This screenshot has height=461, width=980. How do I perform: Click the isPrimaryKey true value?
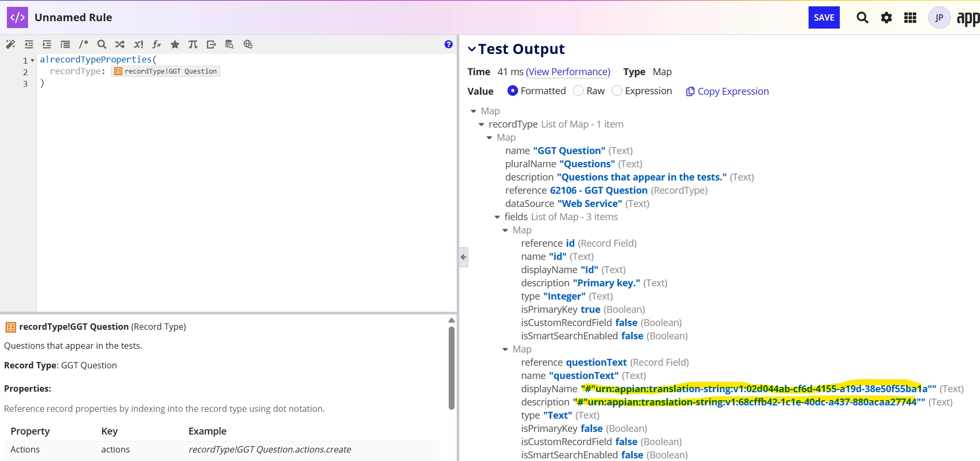coord(591,309)
